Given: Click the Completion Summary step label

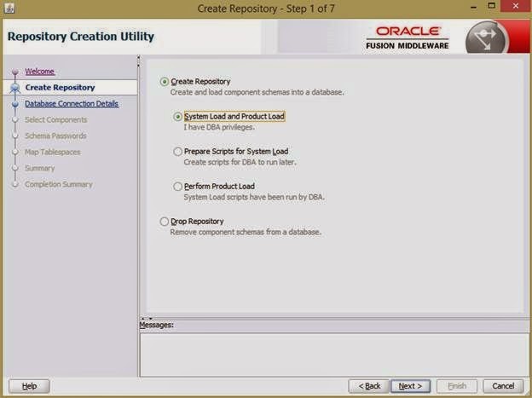Looking at the screenshot, I should pos(59,184).
